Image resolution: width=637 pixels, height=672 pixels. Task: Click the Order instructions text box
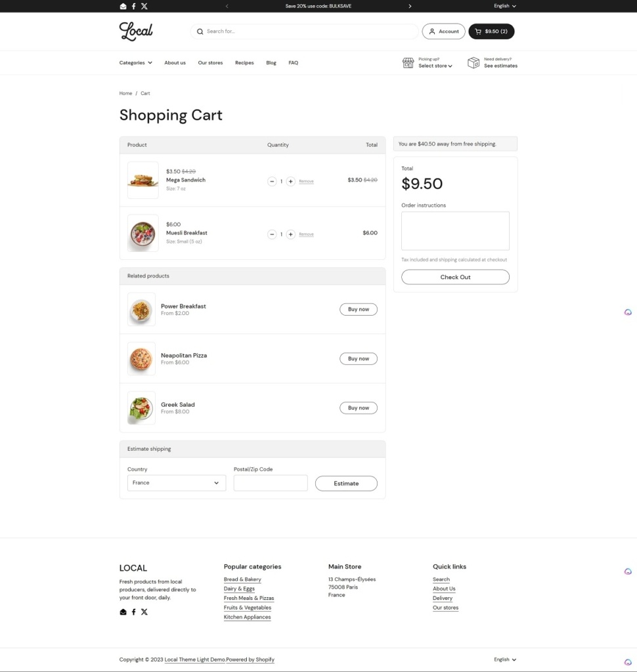[x=455, y=230]
